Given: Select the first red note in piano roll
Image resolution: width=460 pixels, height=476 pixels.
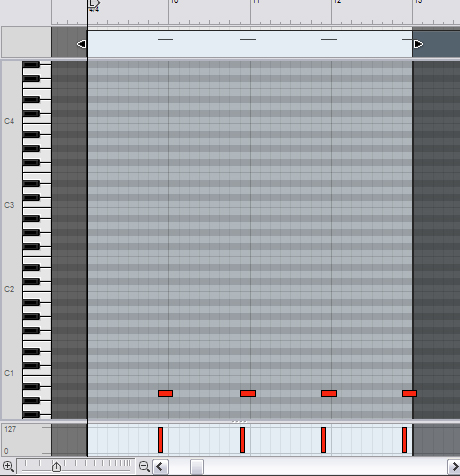Looking at the screenshot, I should (165, 394).
